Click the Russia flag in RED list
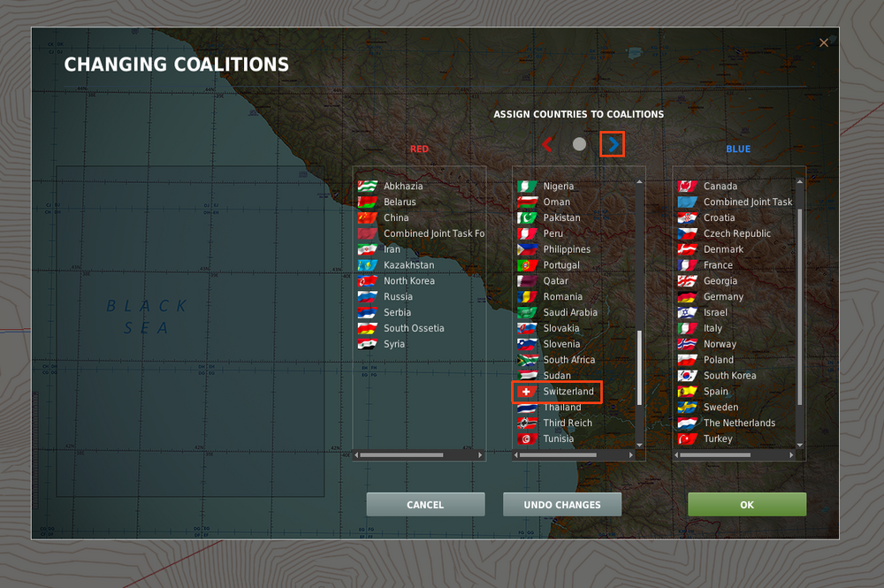This screenshot has height=588, width=884. (x=367, y=296)
